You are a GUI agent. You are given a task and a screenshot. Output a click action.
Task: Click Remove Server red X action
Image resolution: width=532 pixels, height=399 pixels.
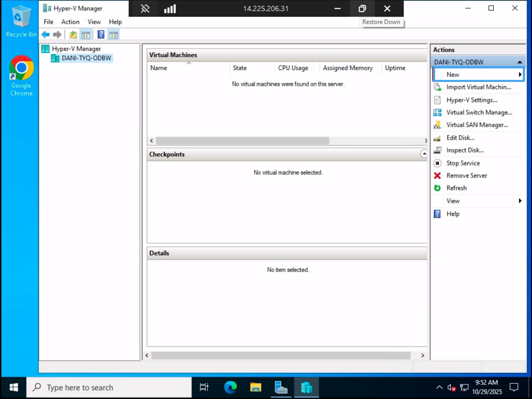tap(466, 176)
